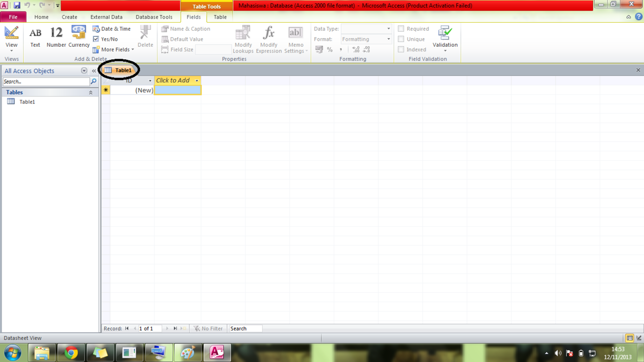
Task: Minimize the ribbon with caret icon
Action: pos(628,17)
